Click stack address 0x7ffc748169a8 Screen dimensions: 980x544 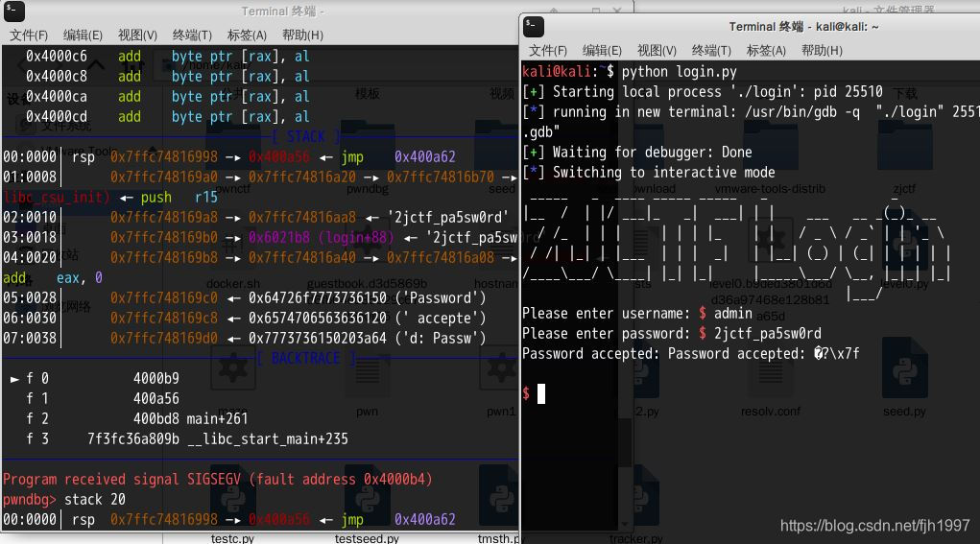[164, 218]
